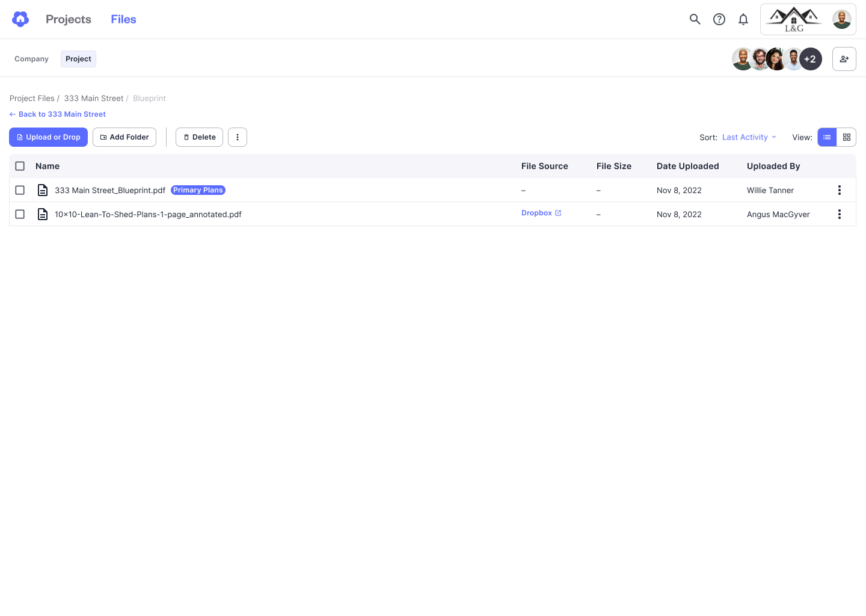Switch to the Projects tab
The image size is (866, 616).
point(68,19)
